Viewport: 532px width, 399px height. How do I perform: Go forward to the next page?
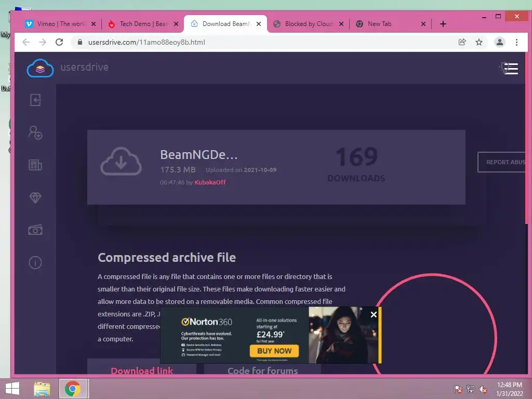click(43, 42)
